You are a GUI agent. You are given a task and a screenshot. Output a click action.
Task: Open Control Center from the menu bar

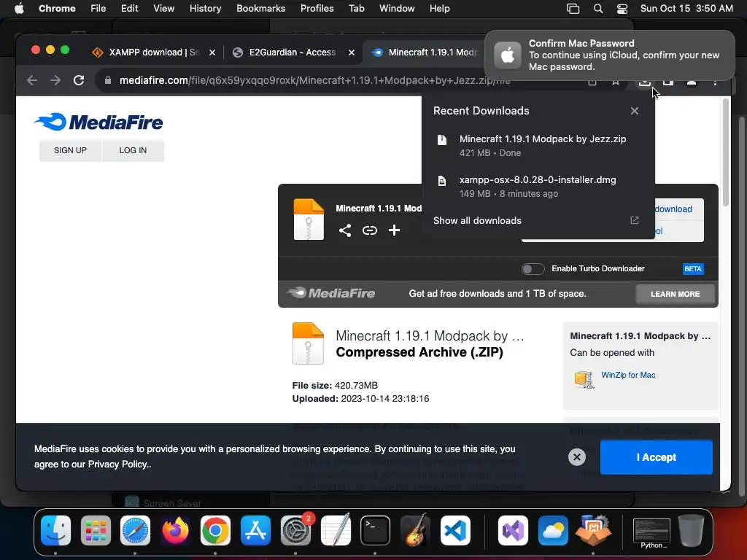(622, 9)
